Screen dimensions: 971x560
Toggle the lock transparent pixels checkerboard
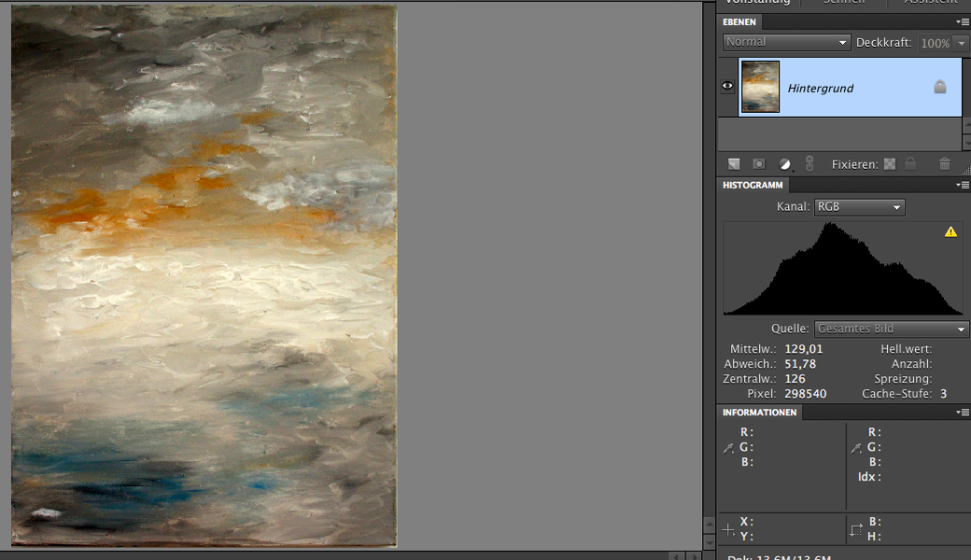coord(890,164)
